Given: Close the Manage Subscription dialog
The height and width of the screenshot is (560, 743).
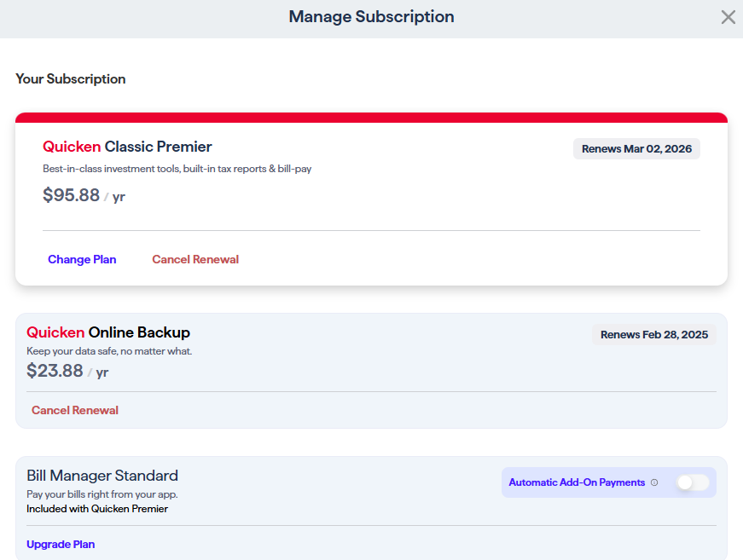Looking at the screenshot, I should pos(728,17).
